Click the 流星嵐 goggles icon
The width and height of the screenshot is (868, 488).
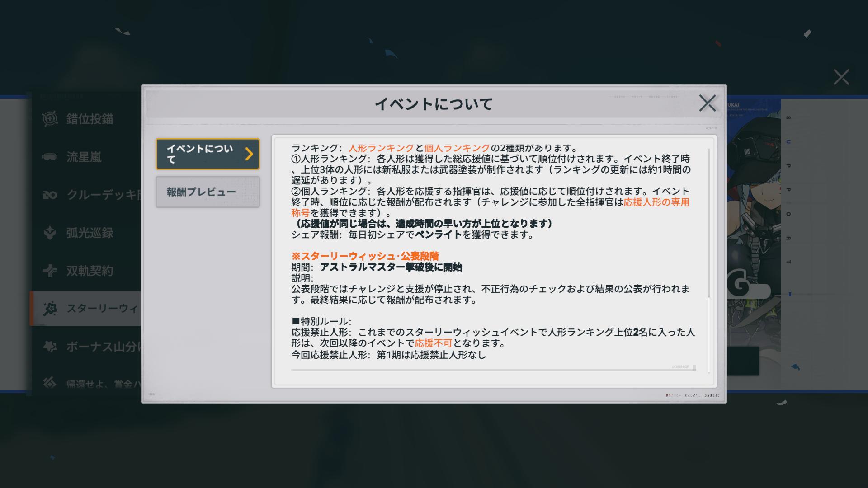[x=50, y=157]
